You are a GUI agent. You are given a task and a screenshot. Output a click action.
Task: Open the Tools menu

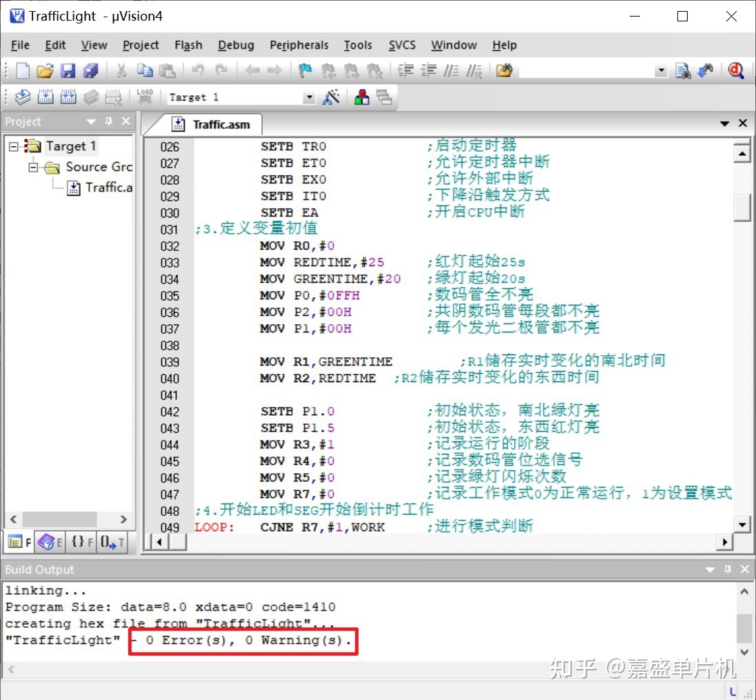pyautogui.click(x=358, y=45)
